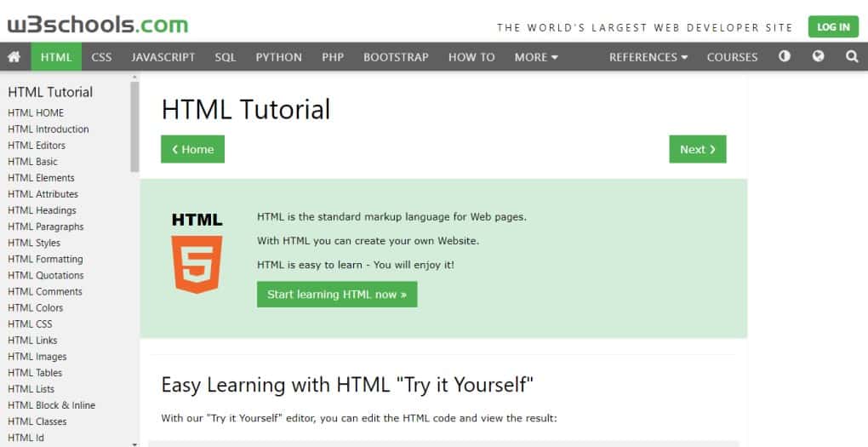The height and width of the screenshot is (447, 868).
Task: Open HTML Formatting in sidebar
Action: pos(45,259)
